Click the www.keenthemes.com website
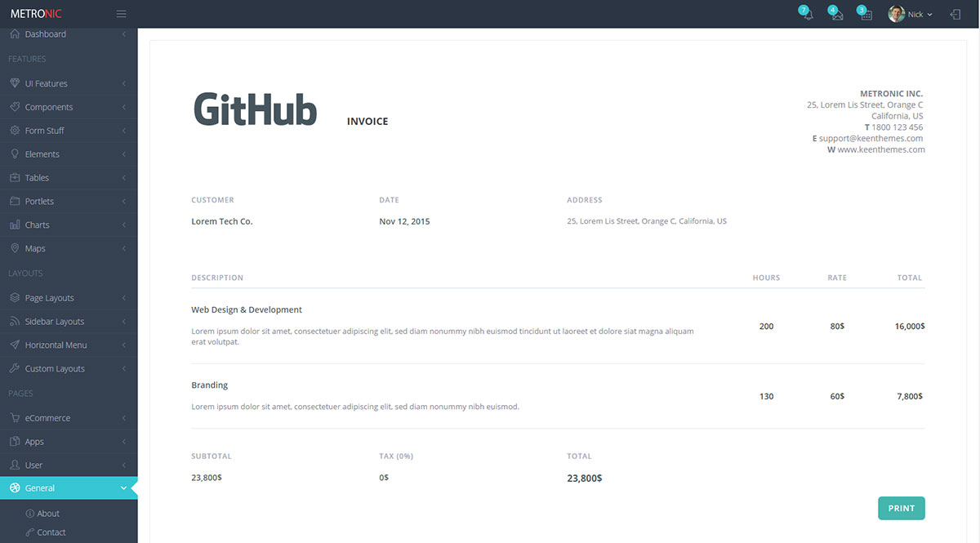The width and height of the screenshot is (980, 543). tap(881, 149)
